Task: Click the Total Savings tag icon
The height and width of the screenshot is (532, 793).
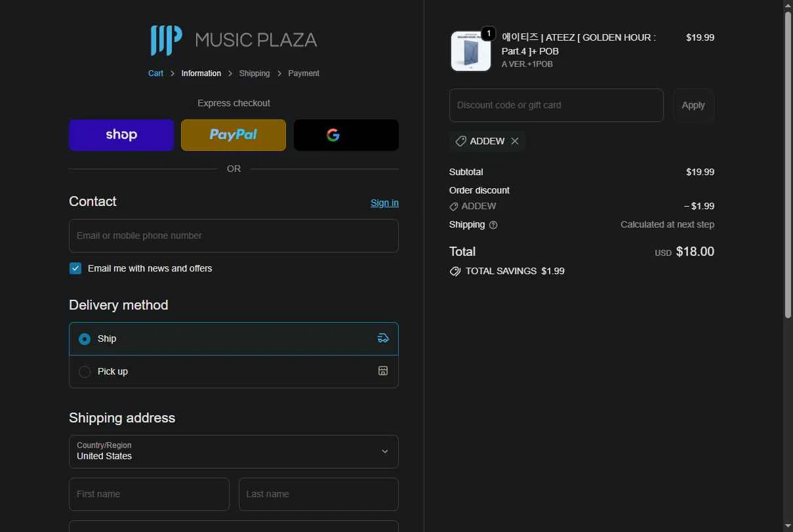Action: click(x=455, y=271)
